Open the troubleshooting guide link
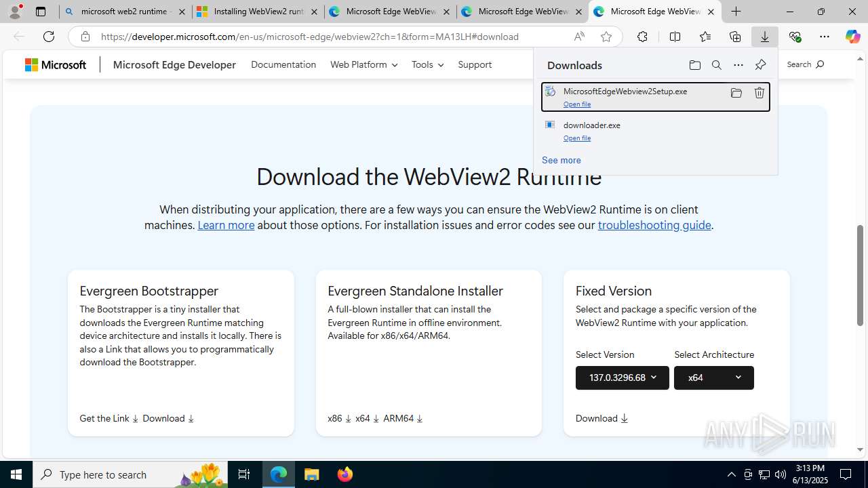The width and height of the screenshot is (868, 488). 654,225
